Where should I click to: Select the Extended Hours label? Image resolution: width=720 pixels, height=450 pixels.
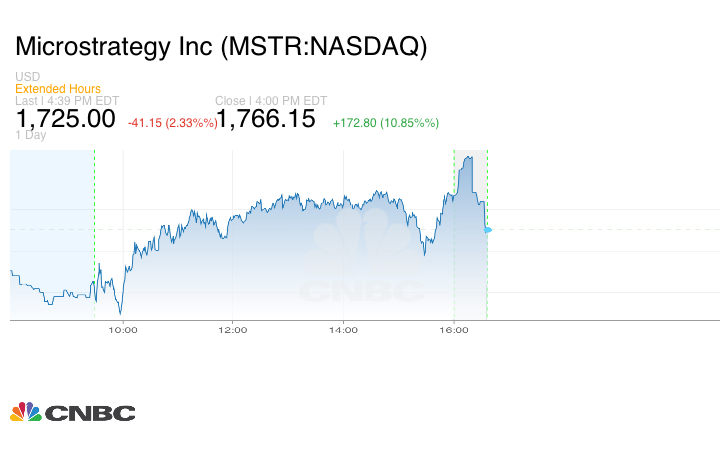point(57,89)
